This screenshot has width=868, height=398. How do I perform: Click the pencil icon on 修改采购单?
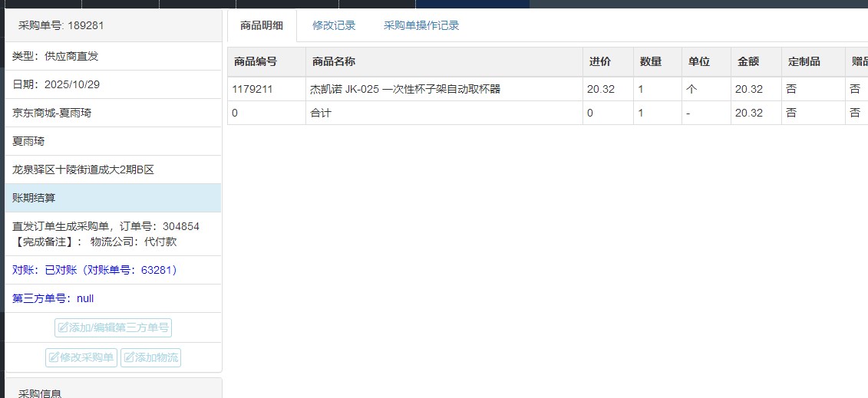(54, 357)
